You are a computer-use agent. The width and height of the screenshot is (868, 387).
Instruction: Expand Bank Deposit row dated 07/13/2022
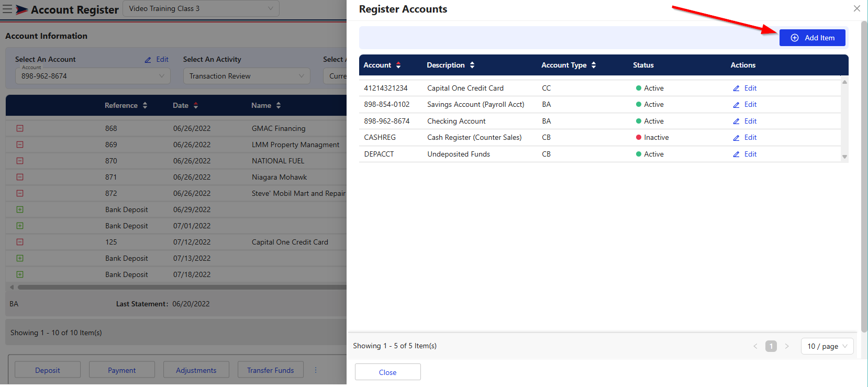pyautogui.click(x=20, y=258)
